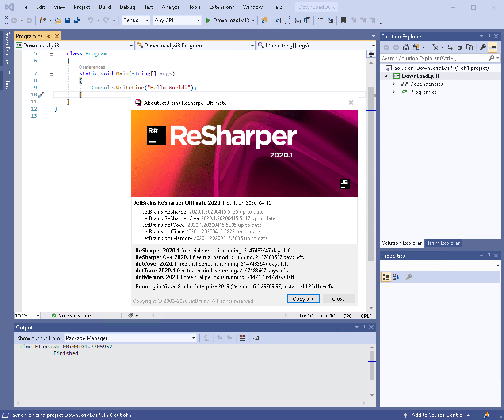This screenshot has height=420, width=504.
Task: Click the Sync with Active Document icon
Action: [x=450, y=47]
